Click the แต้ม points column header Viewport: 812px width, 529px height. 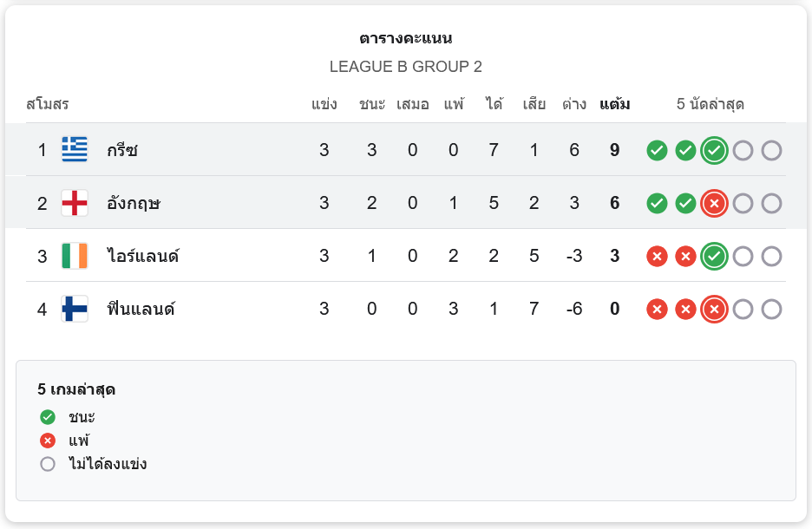tap(614, 104)
